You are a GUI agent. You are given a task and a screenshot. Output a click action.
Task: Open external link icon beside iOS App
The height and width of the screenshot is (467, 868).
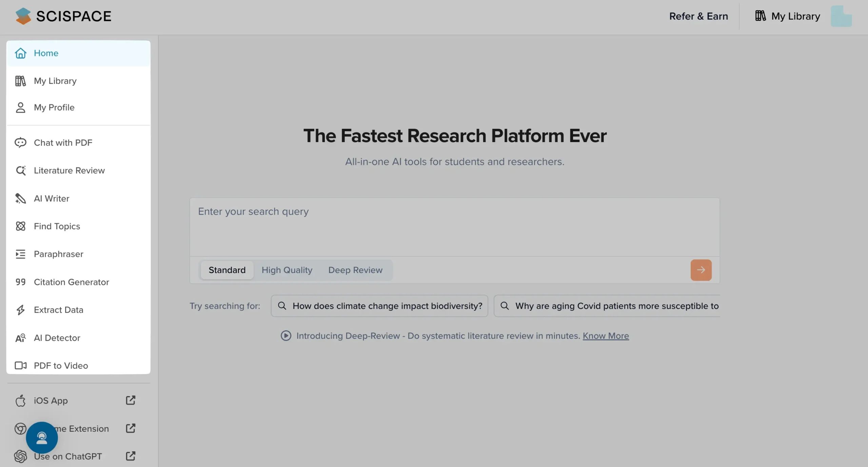(131, 400)
